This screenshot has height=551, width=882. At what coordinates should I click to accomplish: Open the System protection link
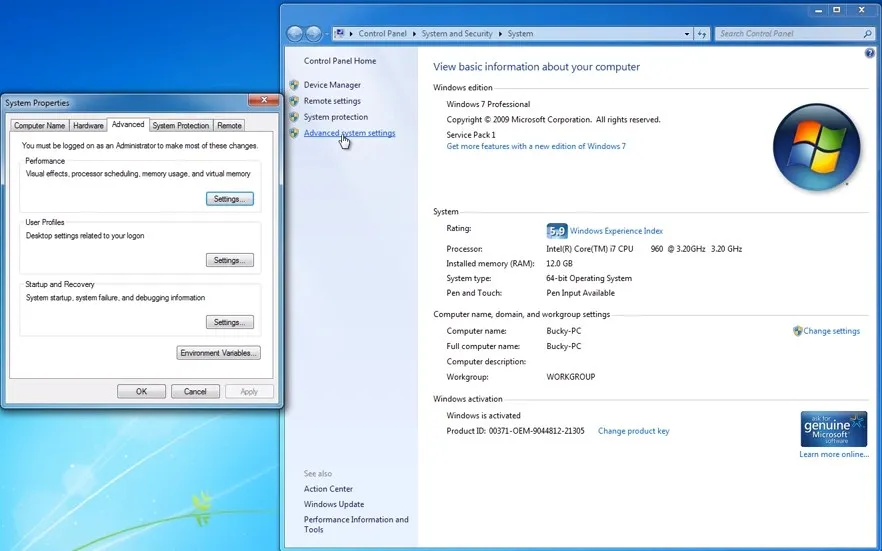click(336, 117)
